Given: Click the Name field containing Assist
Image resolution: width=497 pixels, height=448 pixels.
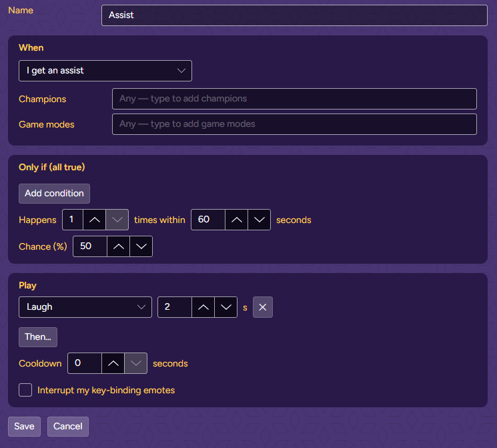Looking at the screenshot, I should click(294, 15).
